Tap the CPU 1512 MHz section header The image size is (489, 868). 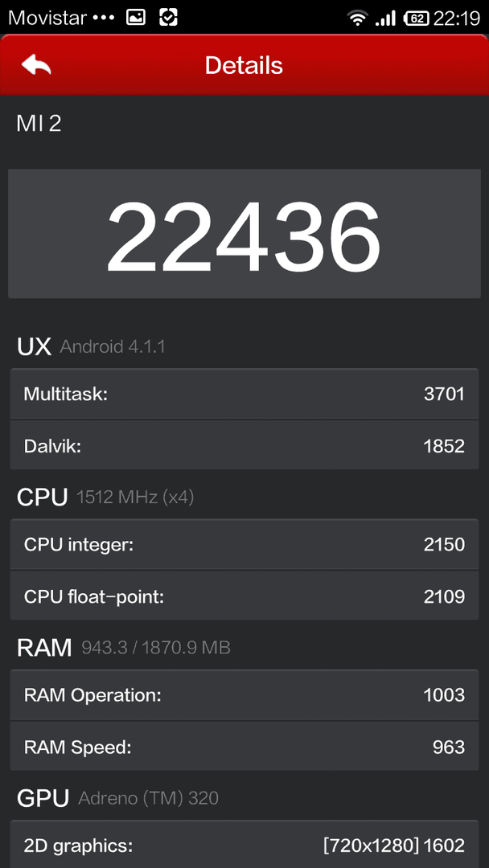[x=105, y=497]
